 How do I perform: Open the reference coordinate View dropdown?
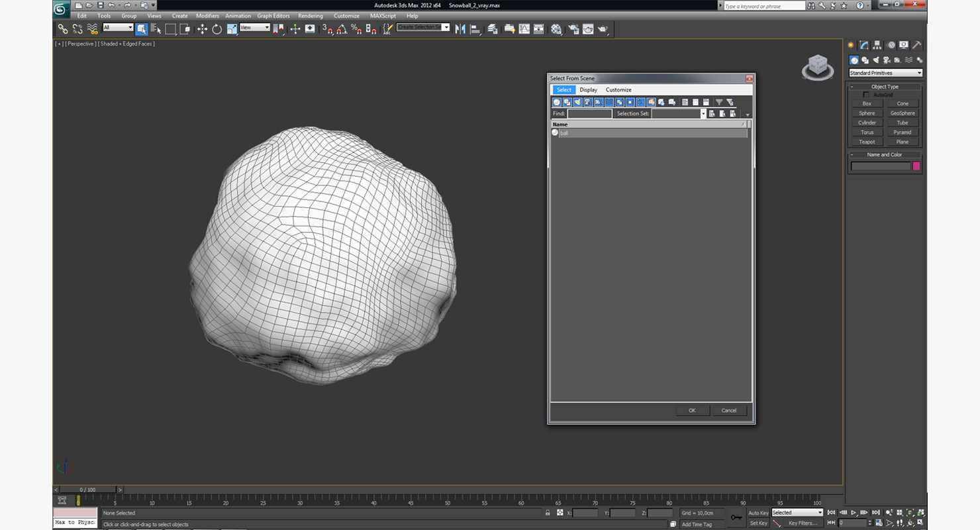pyautogui.click(x=255, y=28)
